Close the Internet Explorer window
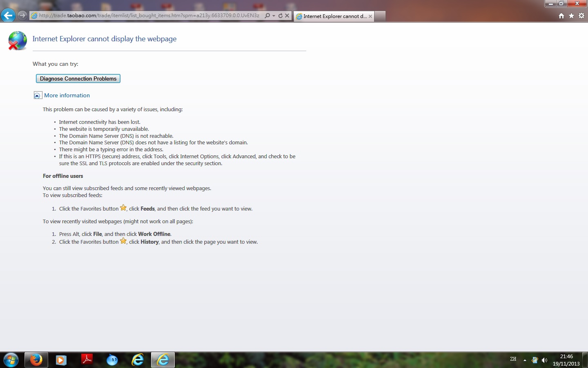Screen dimensions: 588x368 coord(577,4)
